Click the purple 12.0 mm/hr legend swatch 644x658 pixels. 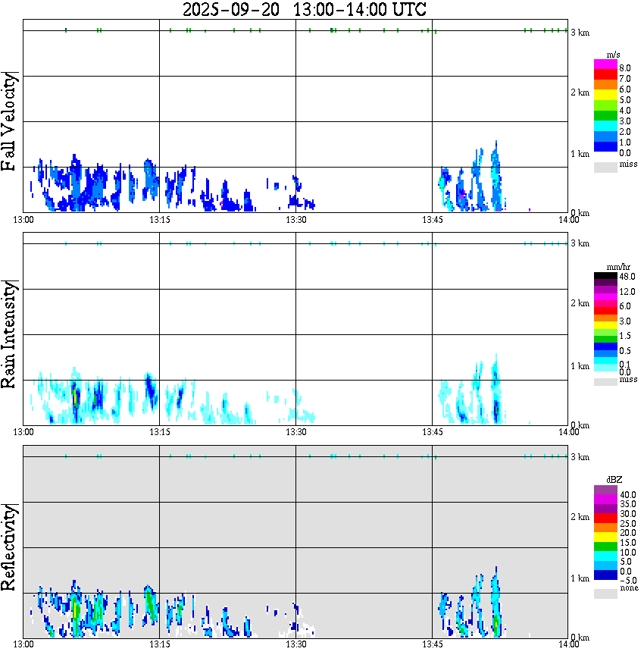point(605,290)
